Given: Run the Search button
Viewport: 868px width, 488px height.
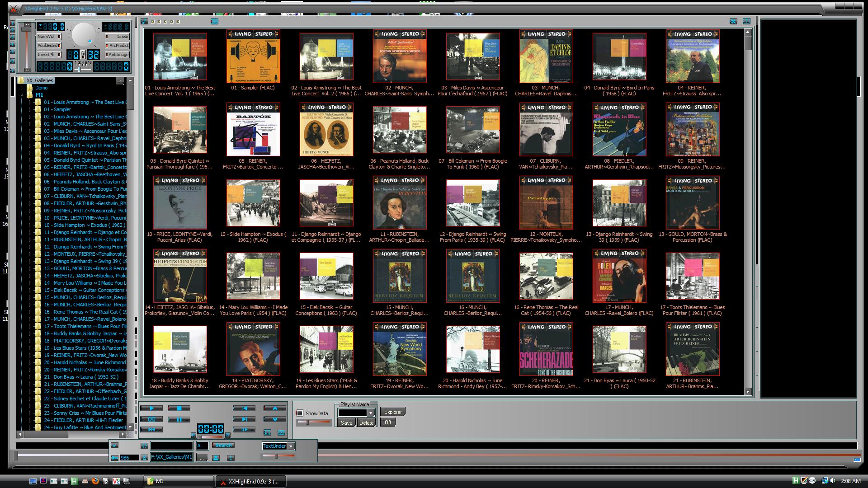Looking at the screenshot, I should (x=223, y=445).
